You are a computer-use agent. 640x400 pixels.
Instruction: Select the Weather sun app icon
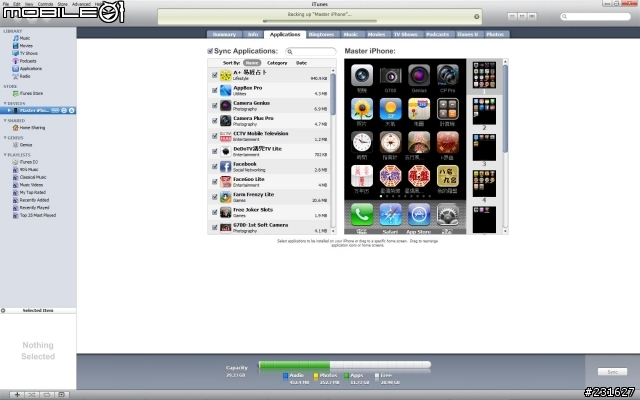[390, 109]
